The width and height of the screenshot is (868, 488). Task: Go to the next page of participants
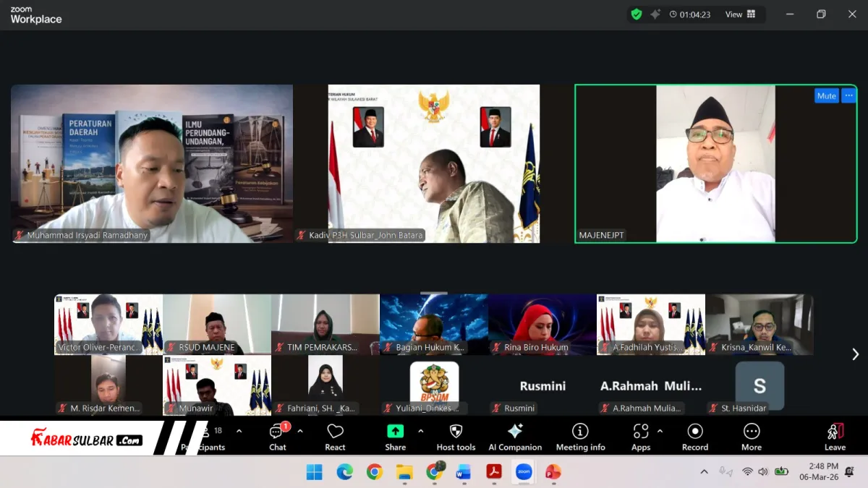(855, 354)
